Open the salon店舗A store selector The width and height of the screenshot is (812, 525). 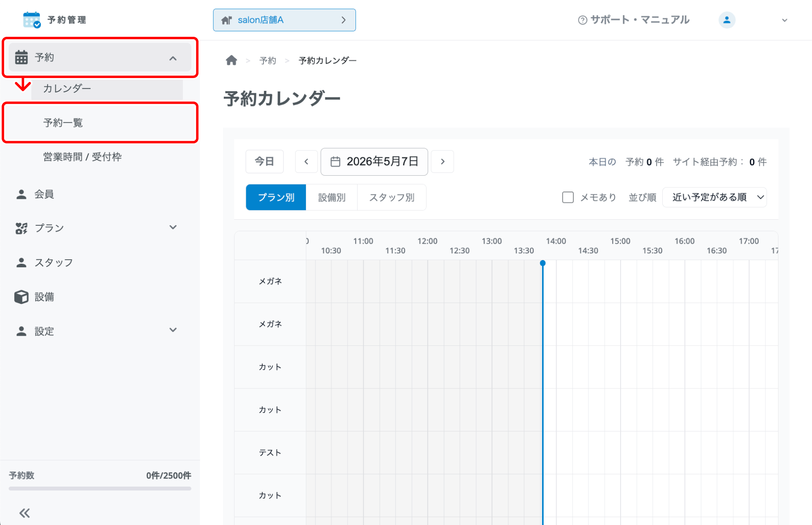tap(284, 20)
